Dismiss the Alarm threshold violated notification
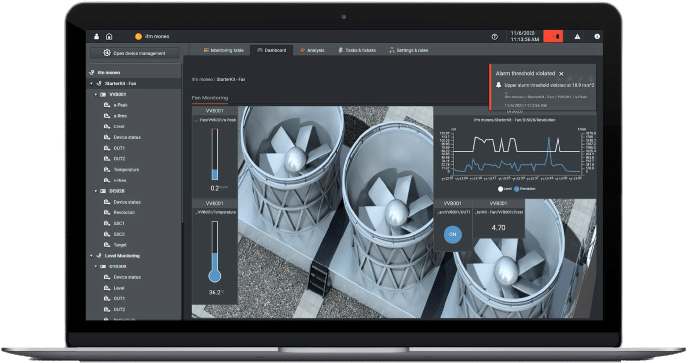 click(x=561, y=74)
